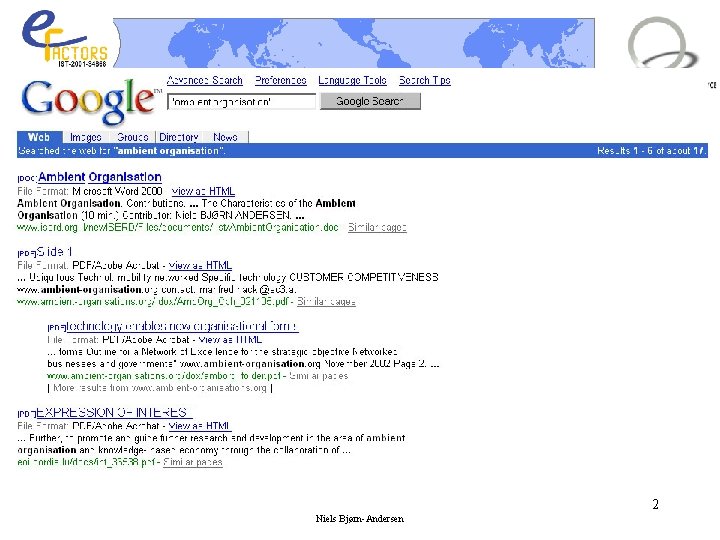The height and width of the screenshot is (540, 720).
Task: Open Advanced Search link
Action: 205,80
